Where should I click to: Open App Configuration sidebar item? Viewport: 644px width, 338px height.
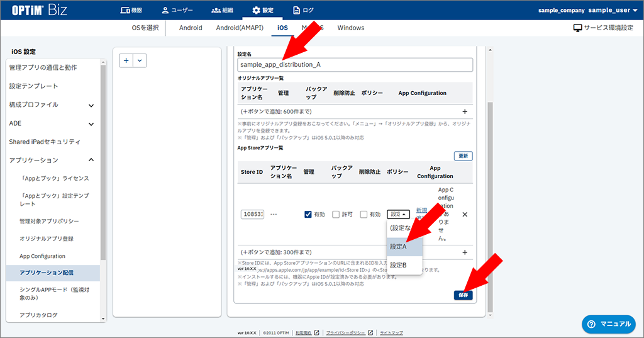[x=42, y=256]
